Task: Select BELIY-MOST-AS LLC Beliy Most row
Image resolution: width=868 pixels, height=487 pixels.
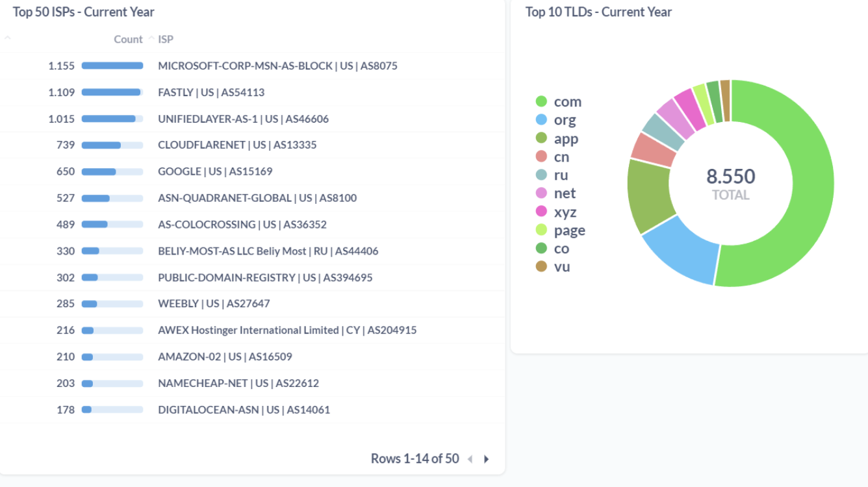Action: 252,251
